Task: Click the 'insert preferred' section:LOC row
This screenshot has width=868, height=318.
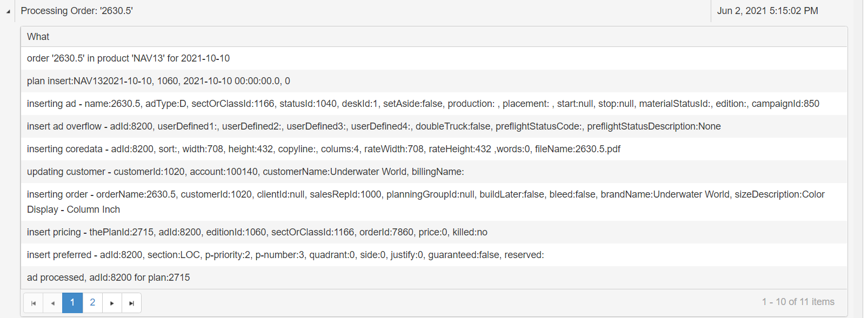Action: tap(285, 255)
